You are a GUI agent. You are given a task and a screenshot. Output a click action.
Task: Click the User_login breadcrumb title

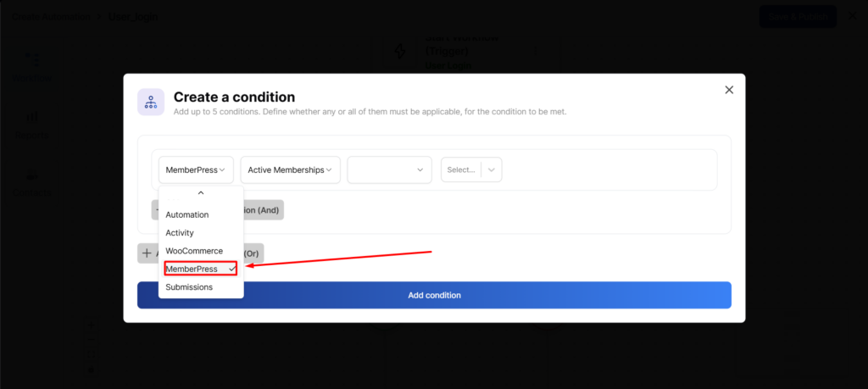(133, 16)
